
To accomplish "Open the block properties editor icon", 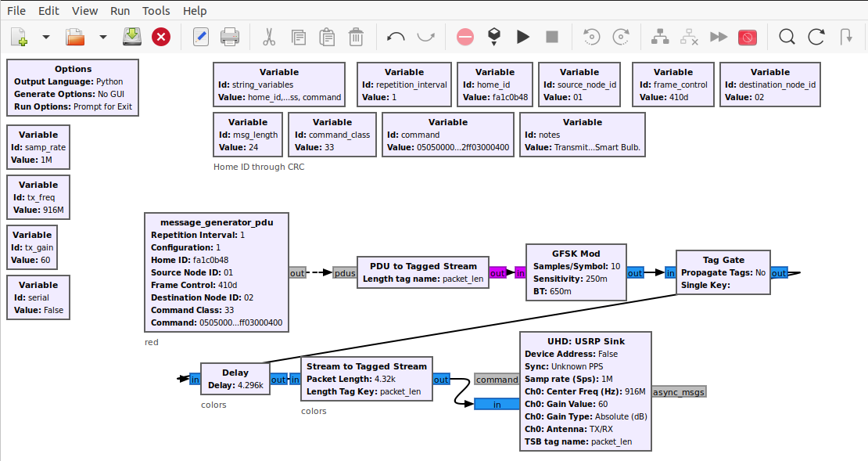I will coord(200,37).
